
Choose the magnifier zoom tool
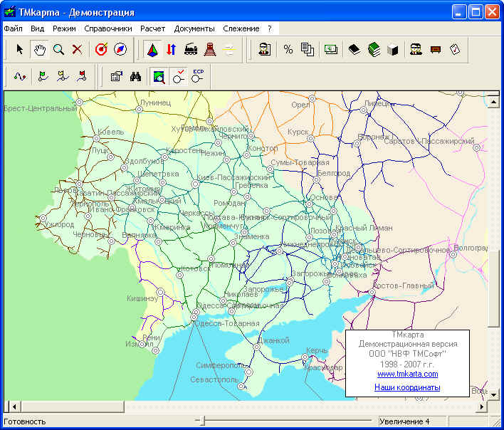pos(58,50)
